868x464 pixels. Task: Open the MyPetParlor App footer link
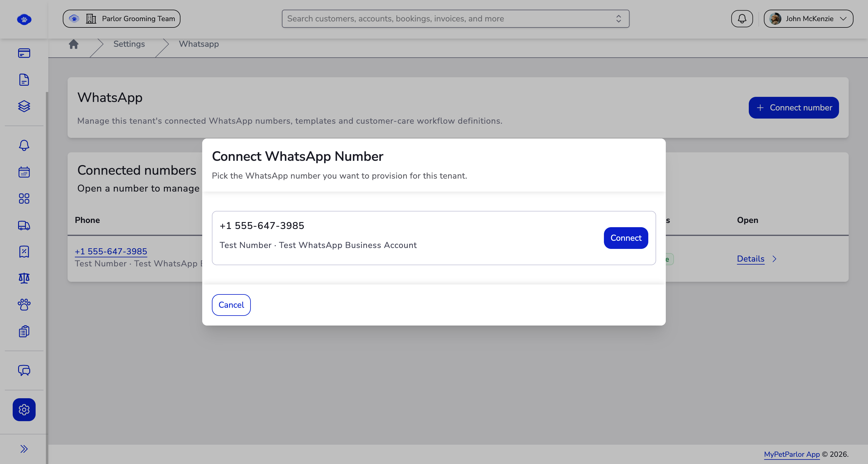coord(792,454)
